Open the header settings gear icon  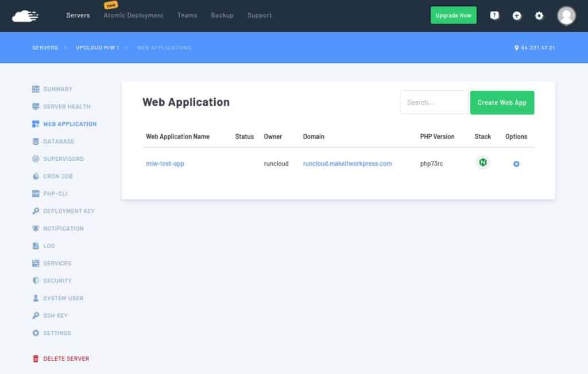539,16
